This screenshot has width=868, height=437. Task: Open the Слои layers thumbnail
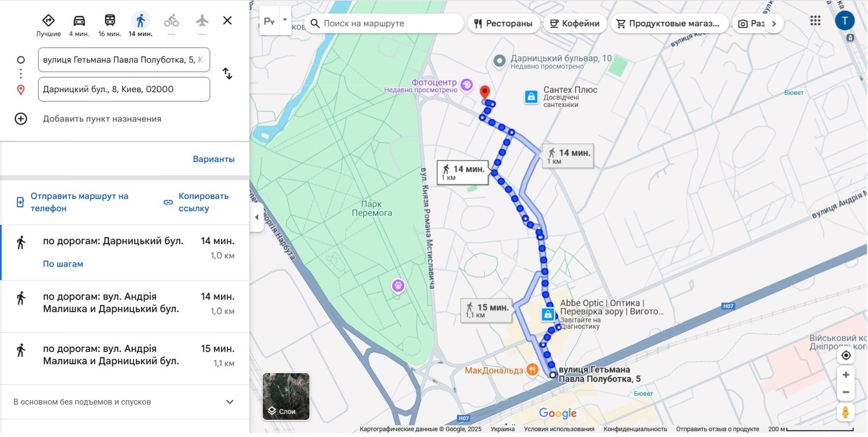[286, 396]
